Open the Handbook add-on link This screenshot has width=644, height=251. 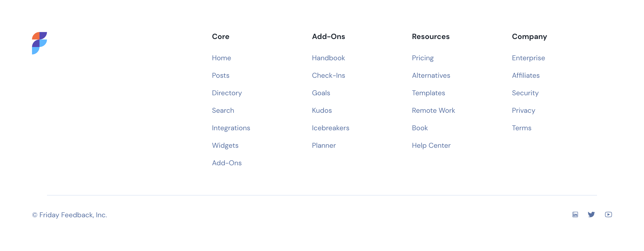pyautogui.click(x=328, y=58)
